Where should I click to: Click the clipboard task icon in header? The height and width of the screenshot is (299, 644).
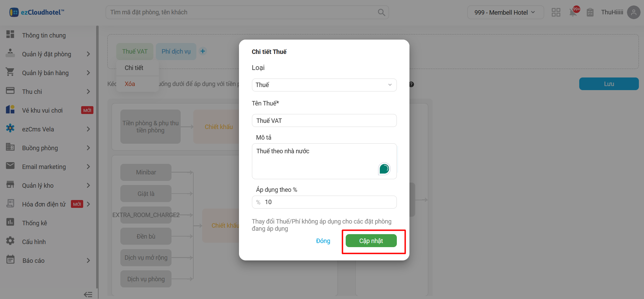(590, 13)
